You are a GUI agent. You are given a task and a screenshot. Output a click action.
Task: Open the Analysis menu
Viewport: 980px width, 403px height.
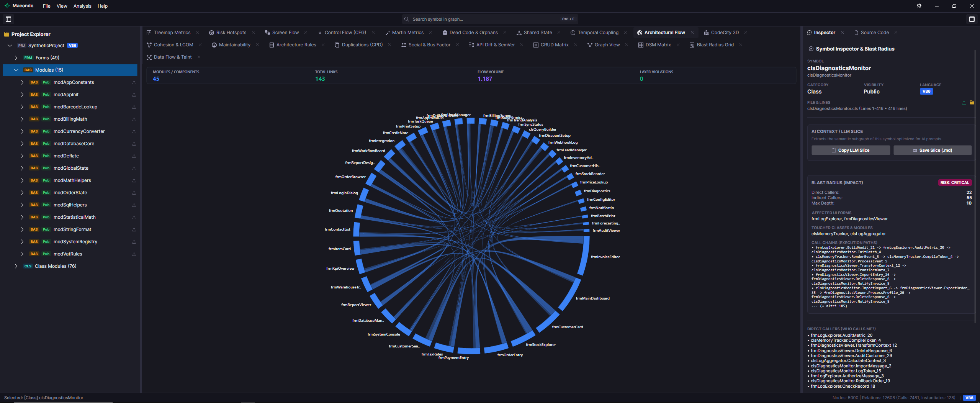(82, 6)
